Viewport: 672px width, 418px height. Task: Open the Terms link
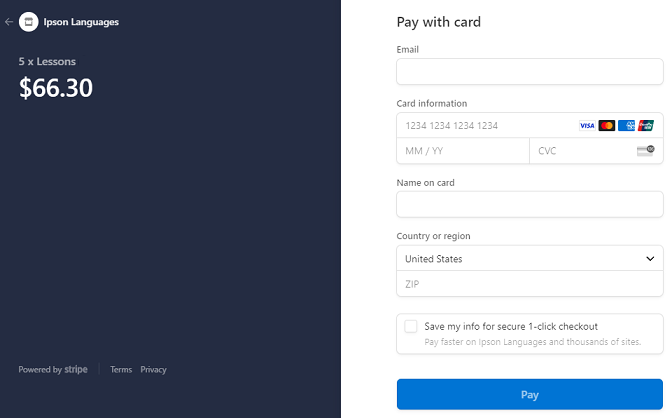click(121, 370)
